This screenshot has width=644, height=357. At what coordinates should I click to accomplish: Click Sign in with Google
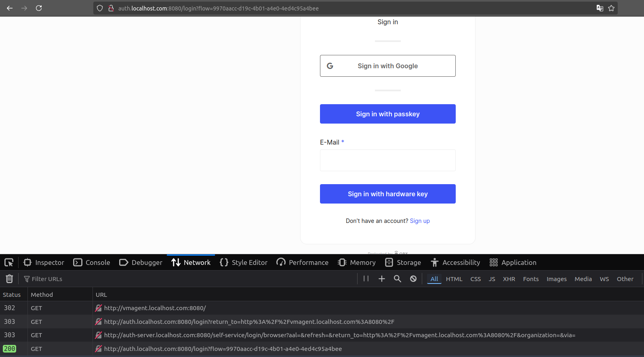coord(387,66)
